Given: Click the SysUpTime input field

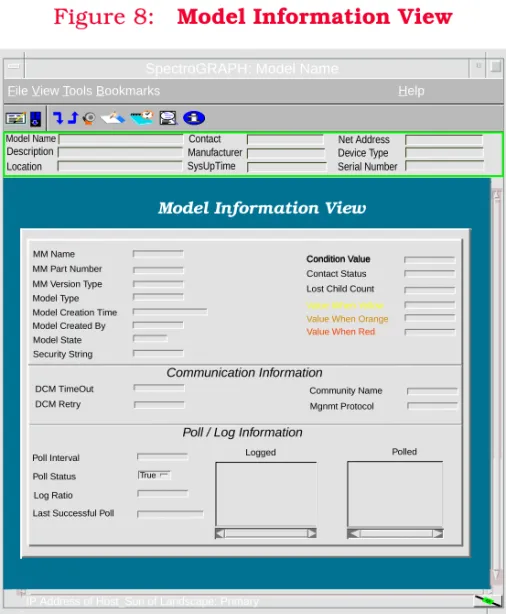Looking at the screenshot, I should pyautogui.click(x=287, y=167).
